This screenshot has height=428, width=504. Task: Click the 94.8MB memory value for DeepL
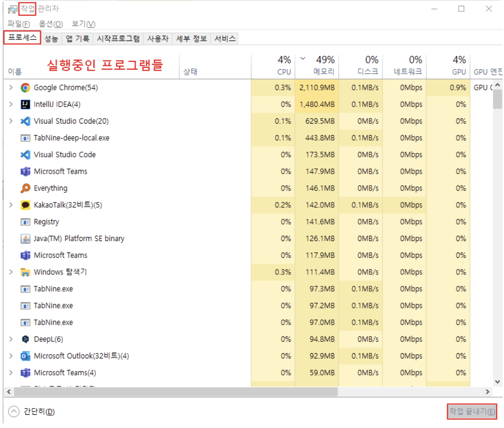tap(322, 339)
